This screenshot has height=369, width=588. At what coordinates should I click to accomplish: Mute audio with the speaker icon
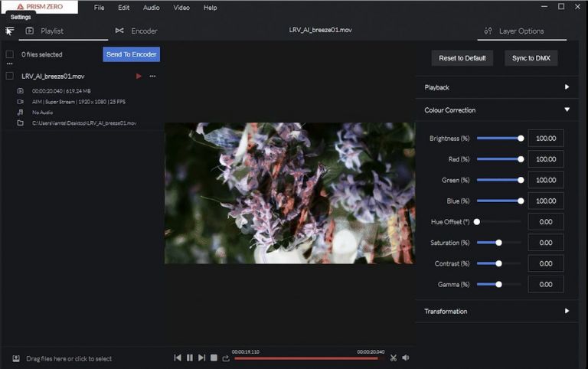click(x=406, y=358)
